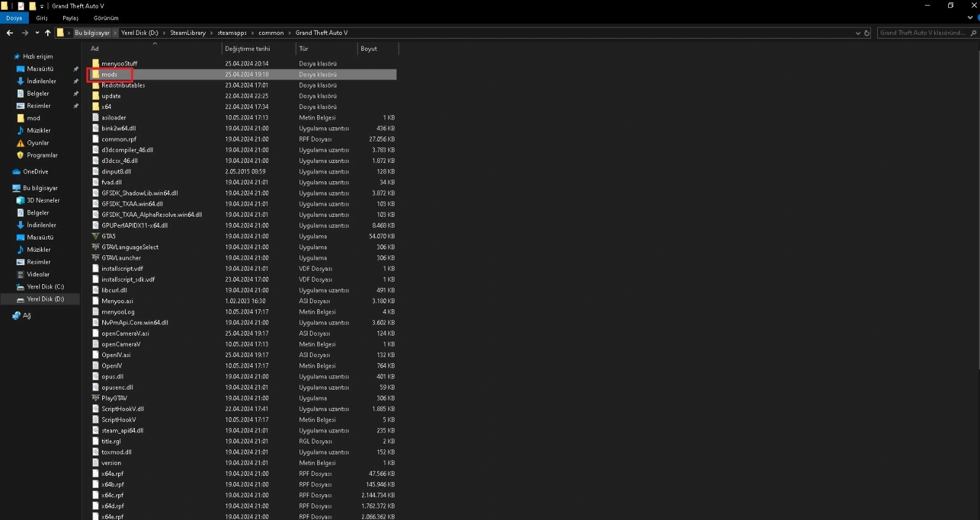Click the search box for Grand Theft Auto V
The image size is (980, 520).
(927, 33)
